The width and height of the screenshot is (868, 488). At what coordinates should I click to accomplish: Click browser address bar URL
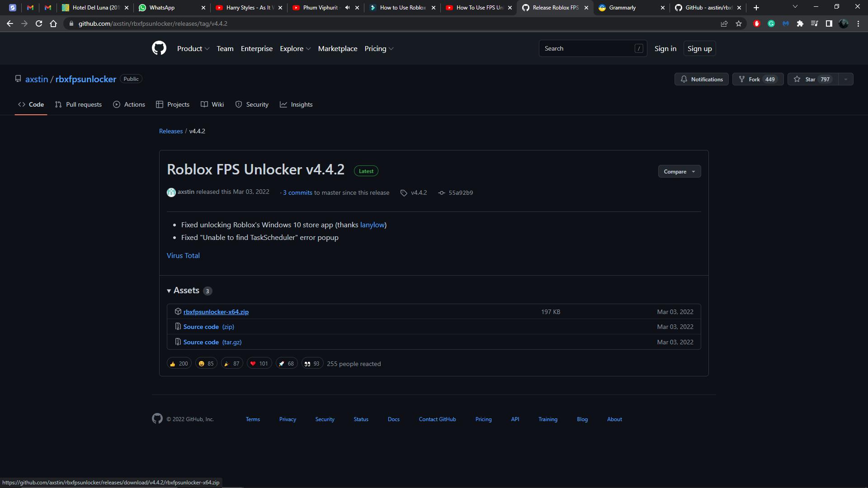153,23
